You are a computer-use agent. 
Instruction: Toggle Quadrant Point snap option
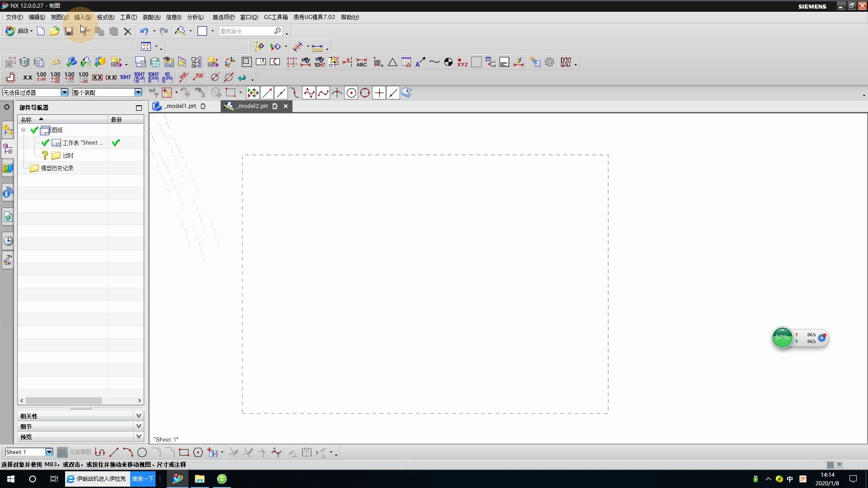click(365, 93)
